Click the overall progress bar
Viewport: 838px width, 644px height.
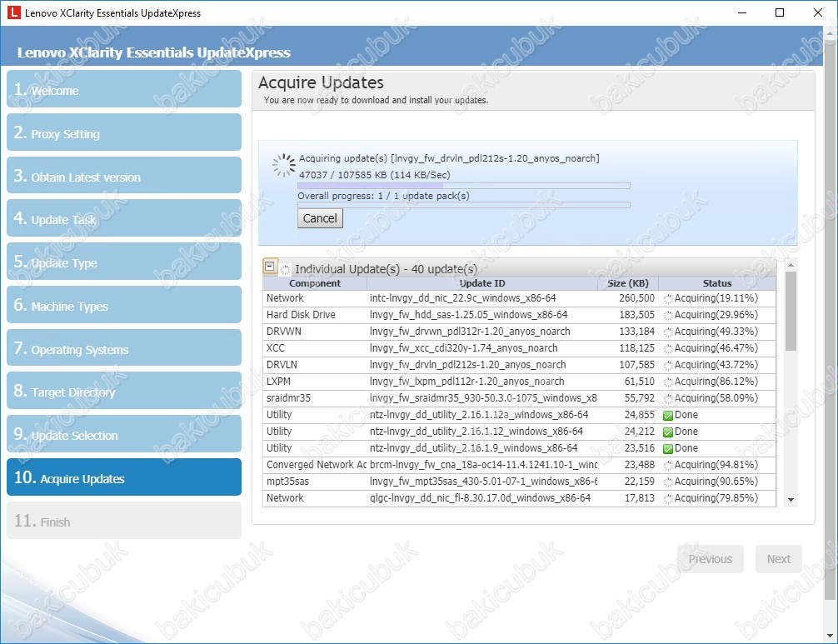464,205
